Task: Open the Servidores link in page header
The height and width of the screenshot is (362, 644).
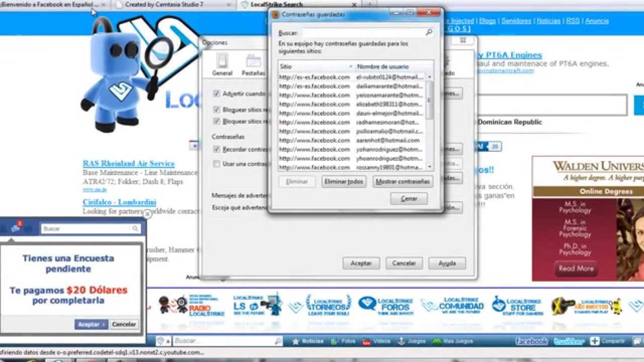Action: (x=516, y=21)
